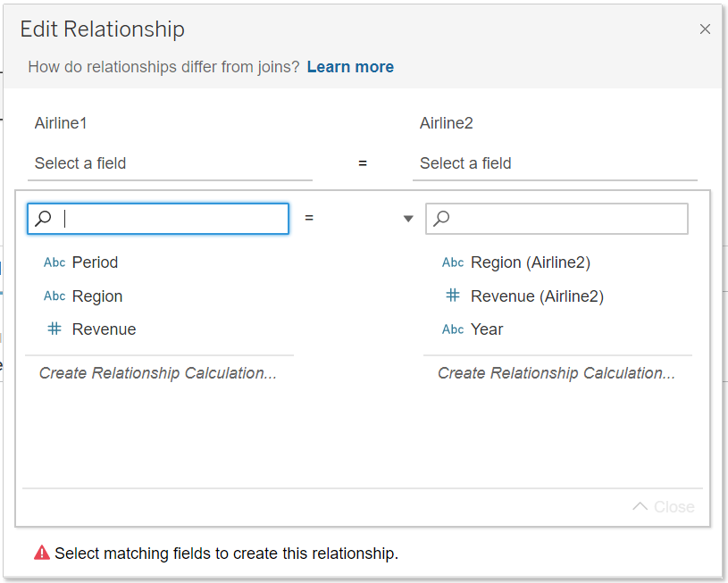Click the Abc icon beside Airline1 Region
728x583 pixels.
[54, 296]
